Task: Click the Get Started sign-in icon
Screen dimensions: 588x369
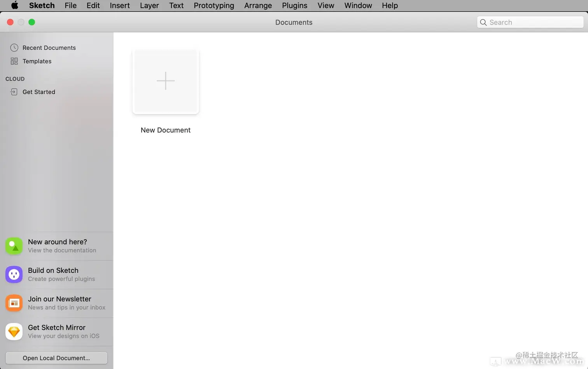Action: point(14,92)
